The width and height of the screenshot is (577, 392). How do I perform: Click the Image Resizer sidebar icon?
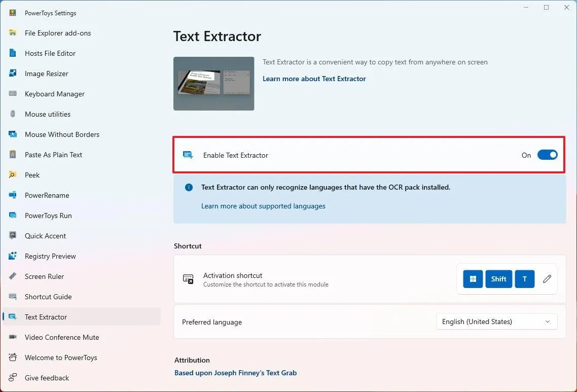click(x=13, y=73)
